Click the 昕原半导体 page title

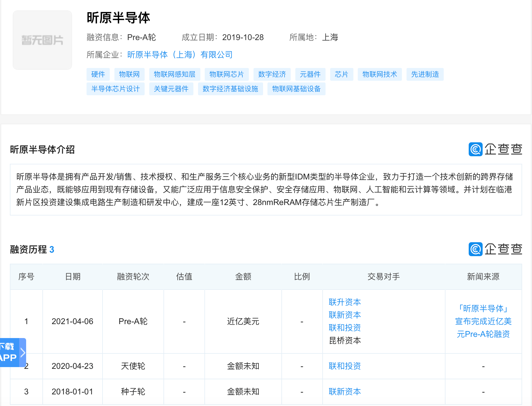pos(118,18)
